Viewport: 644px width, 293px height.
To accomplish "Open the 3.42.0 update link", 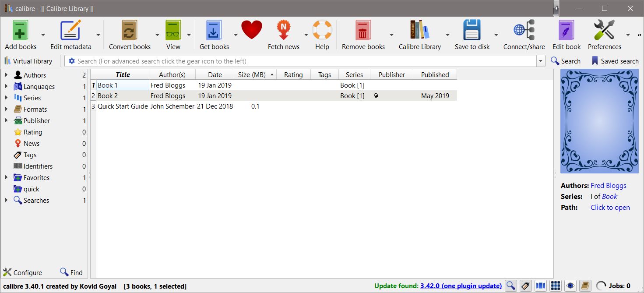I will [461, 286].
